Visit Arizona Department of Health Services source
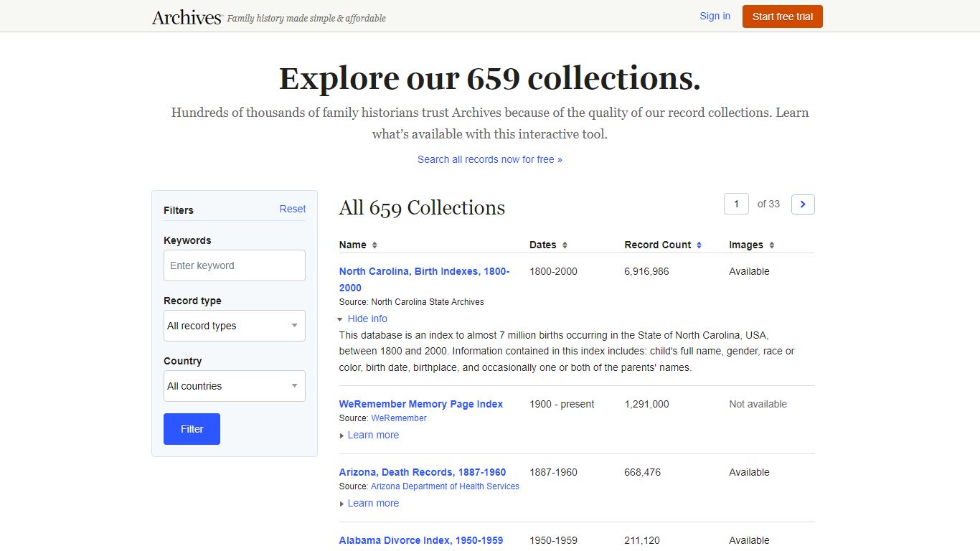The height and width of the screenshot is (551, 980). 445,486
